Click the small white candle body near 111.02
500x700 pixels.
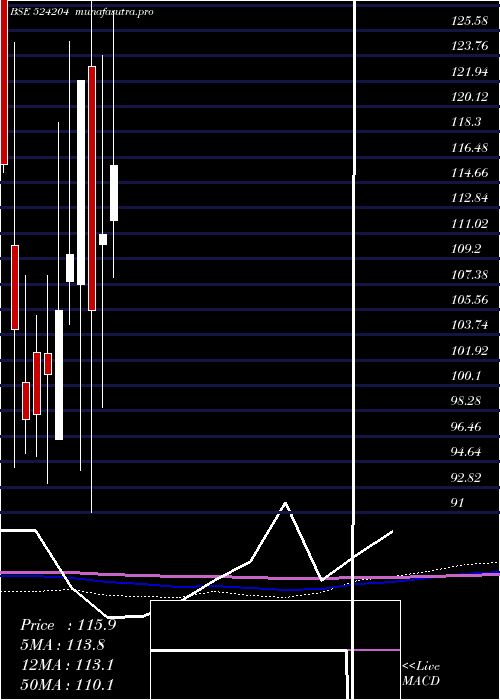(103, 239)
